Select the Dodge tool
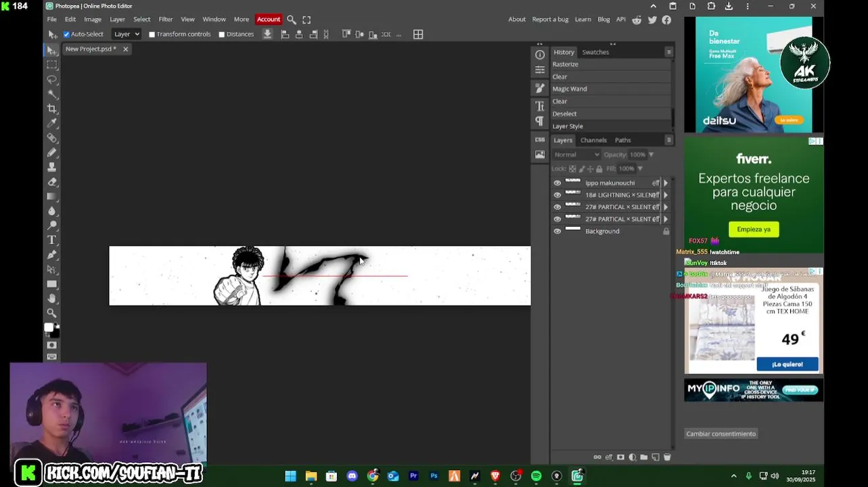The height and width of the screenshot is (487, 868). point(51,226)
